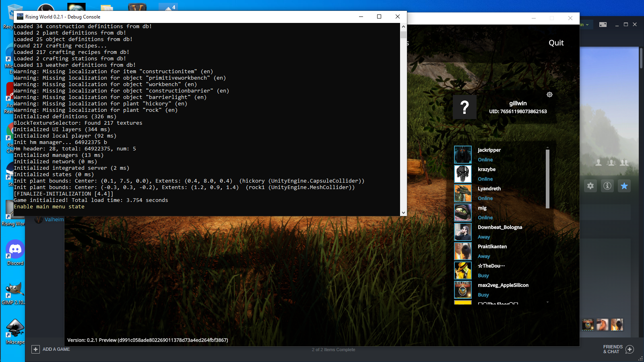Click the Steam game settings gear button
Screen dimensions: 644x362
[x=590, y=186]
